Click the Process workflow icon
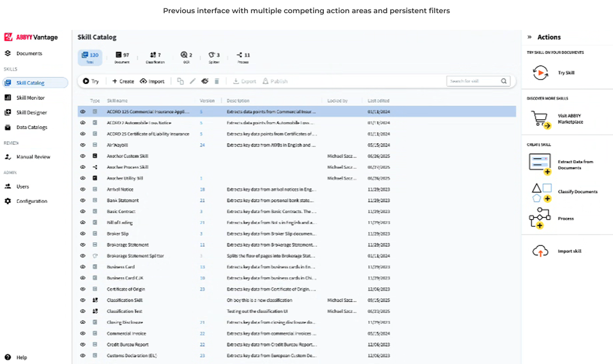The image size is (613, 364). pyautogui.click(x=540, y=219)
